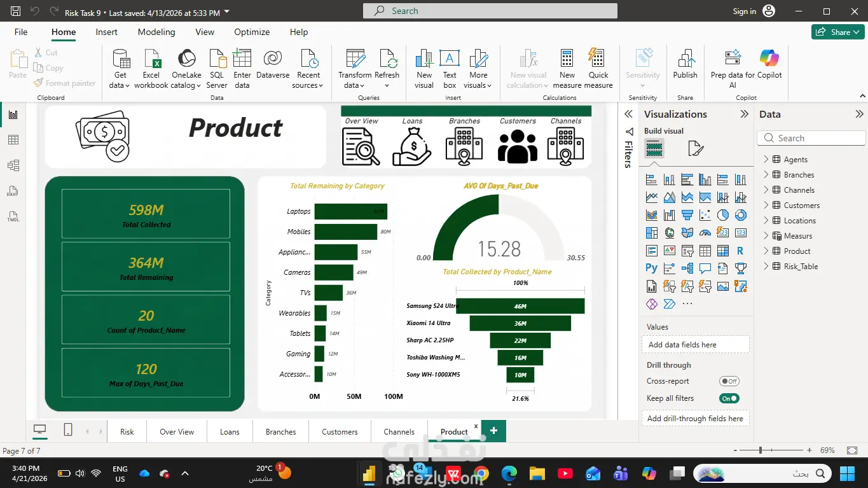Open the Windows Start menu
The width and height of the screenshot is (868, 488).
(847, 473)
